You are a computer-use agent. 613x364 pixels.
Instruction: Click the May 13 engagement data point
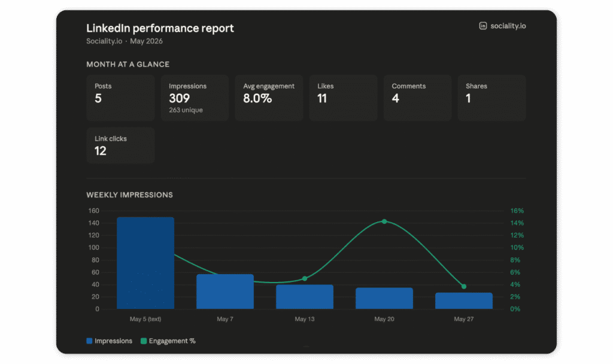pos(305,278)
